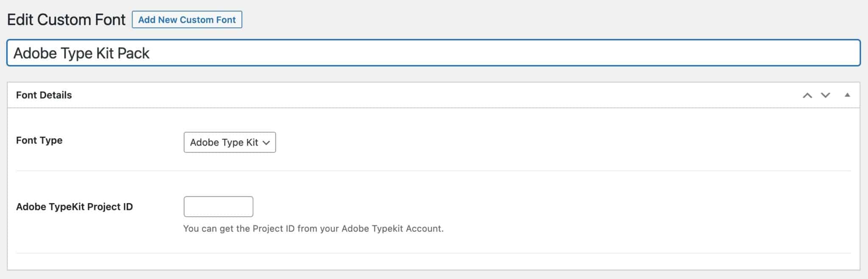The image size is (868, 279).
Task: Open the Font Type dropdown
Action: [229, 142]
